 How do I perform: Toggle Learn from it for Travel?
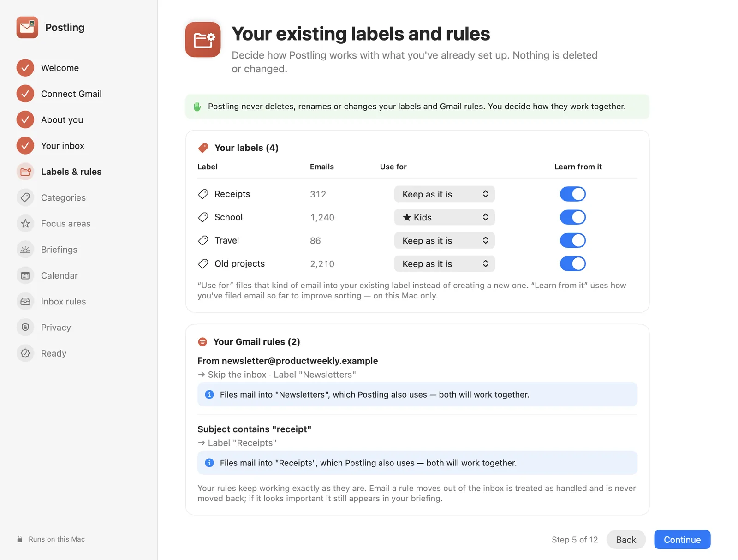tap(573, 240)
